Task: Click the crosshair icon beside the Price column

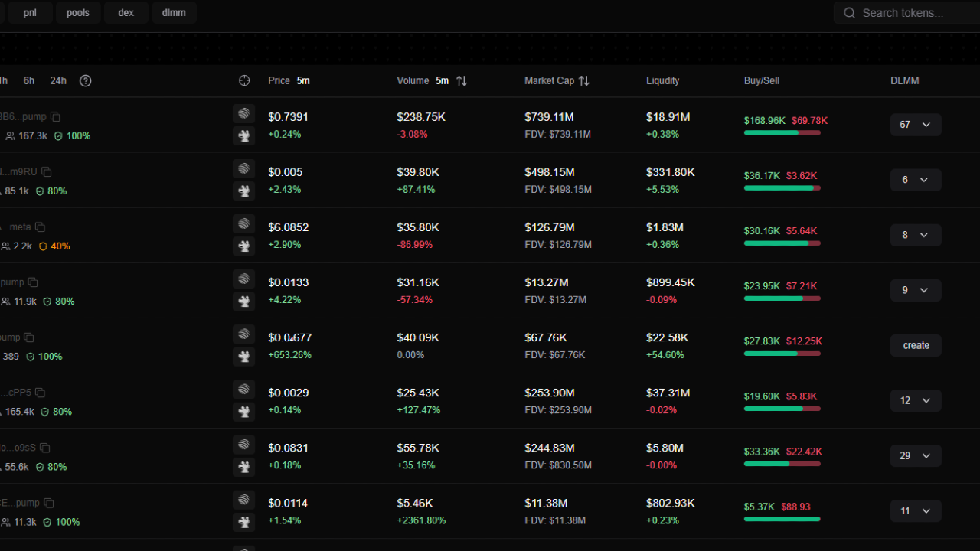Action: tap(243, 80)
